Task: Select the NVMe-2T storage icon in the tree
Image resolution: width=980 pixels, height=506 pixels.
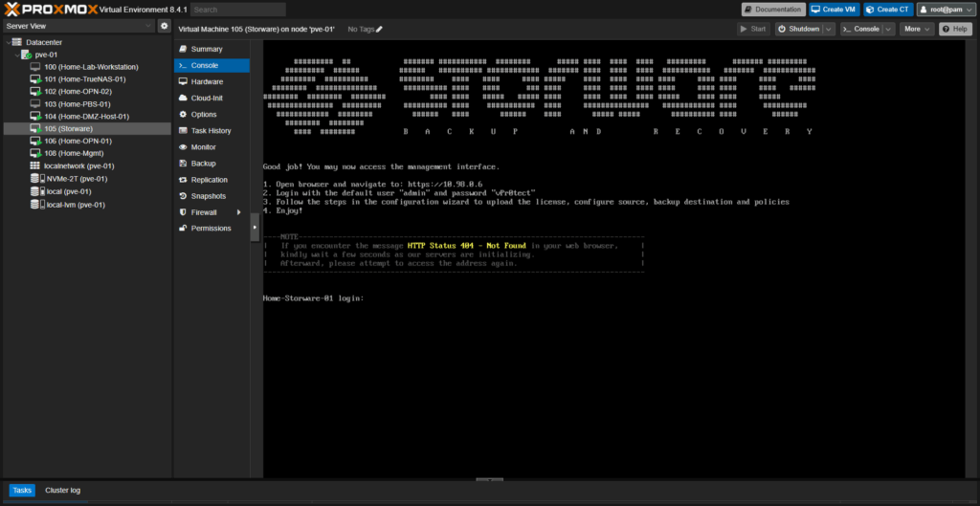Action: pos(36,178)
